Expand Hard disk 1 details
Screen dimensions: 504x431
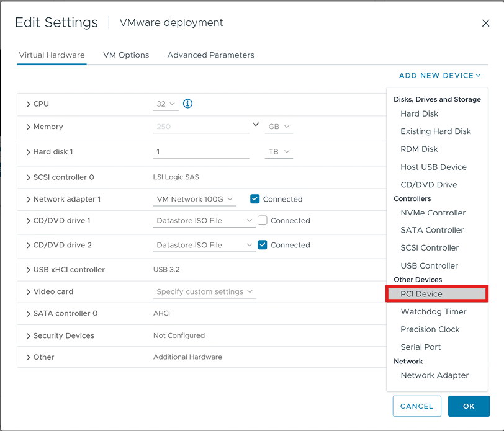pos(28,152)
